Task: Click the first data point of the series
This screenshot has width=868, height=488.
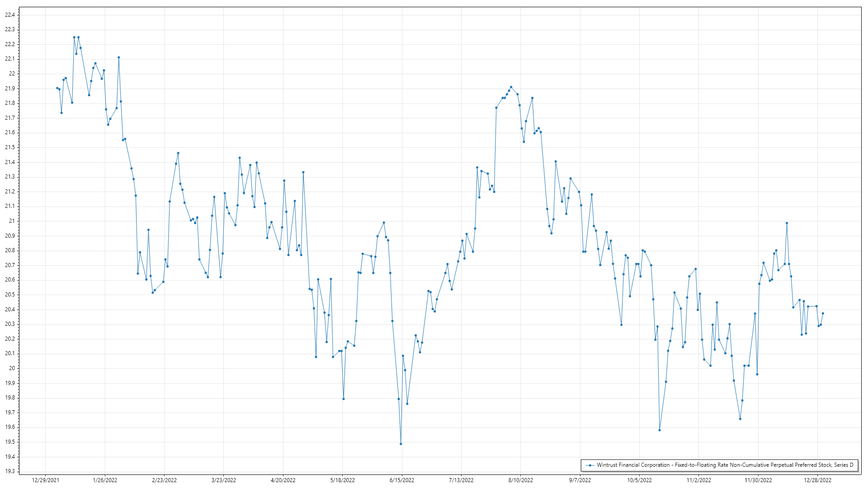Action: coord(57,88)
